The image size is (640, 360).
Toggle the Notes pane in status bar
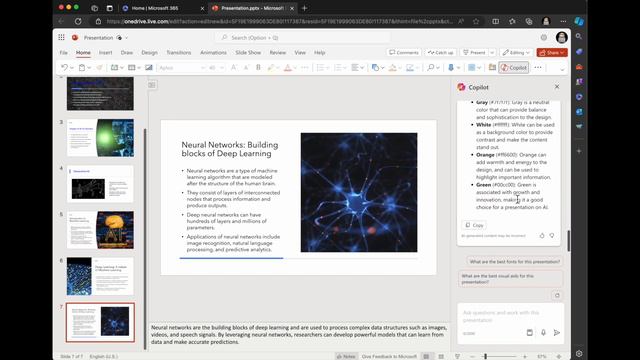[x=345, y=356]
